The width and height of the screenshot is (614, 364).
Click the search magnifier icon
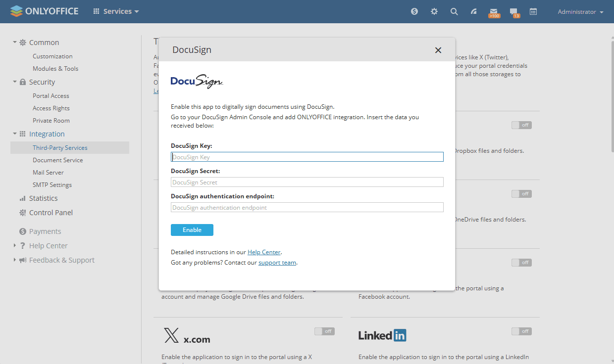pos(454,11)
